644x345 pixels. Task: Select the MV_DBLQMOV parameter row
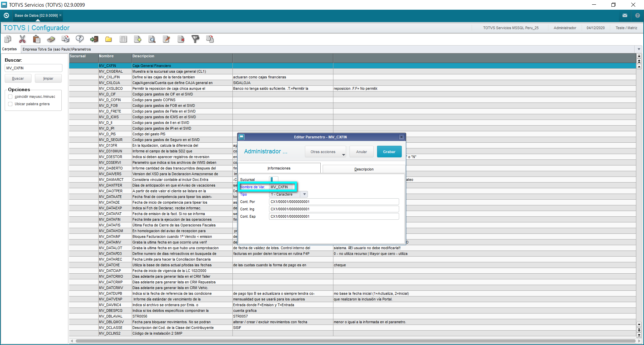pos(353,322)
